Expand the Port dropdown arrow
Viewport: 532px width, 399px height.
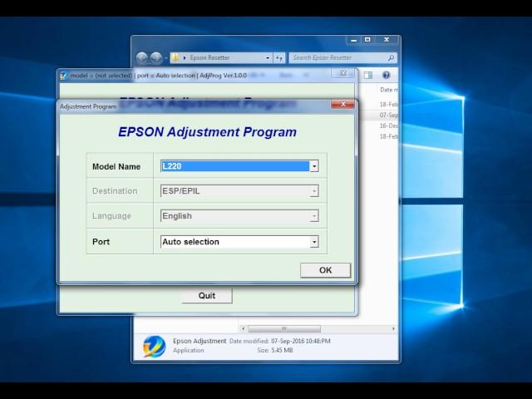coord(314,242)
